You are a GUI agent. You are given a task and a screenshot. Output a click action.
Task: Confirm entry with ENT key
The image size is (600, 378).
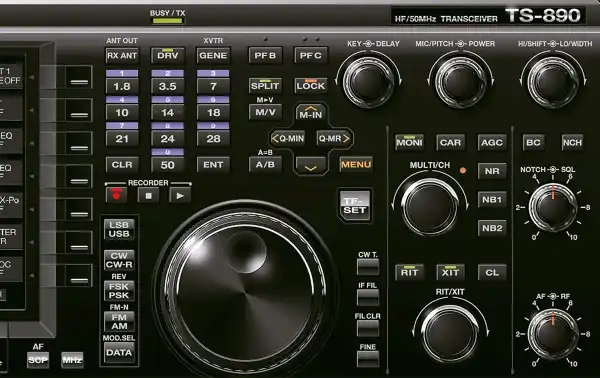(213, 165)
